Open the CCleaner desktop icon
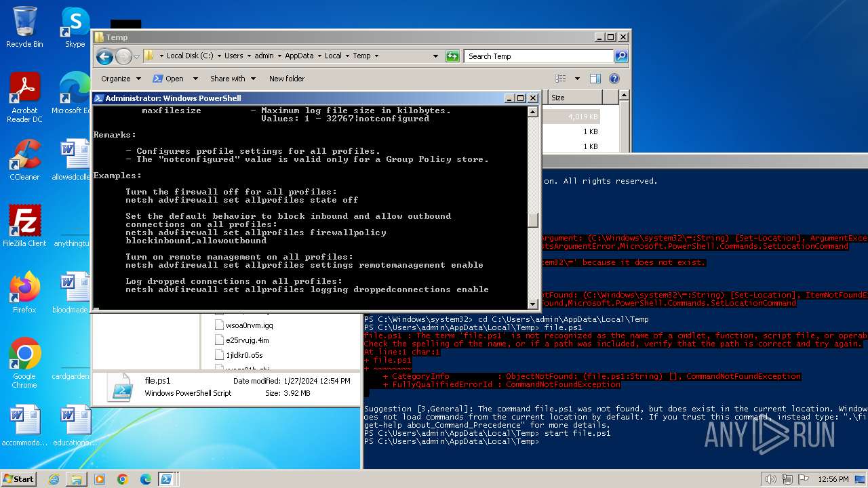 (24, 160)
